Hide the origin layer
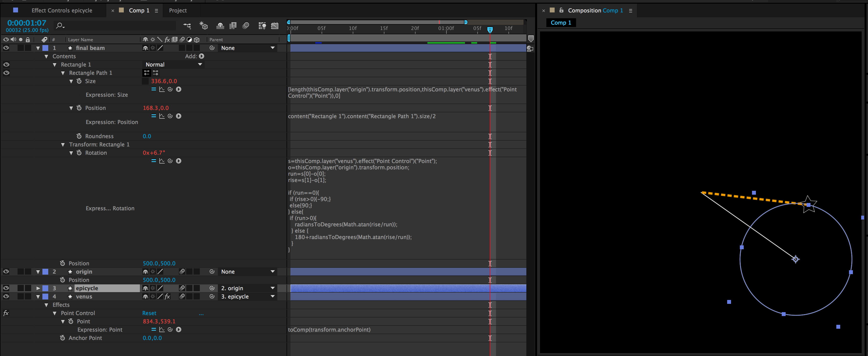Screen dimensions: 868x356 click(6, 272)
